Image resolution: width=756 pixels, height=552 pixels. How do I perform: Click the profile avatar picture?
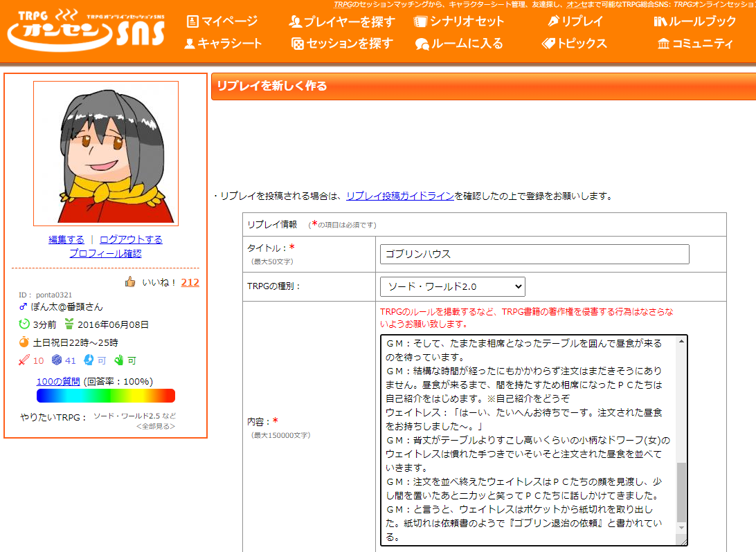(x=106, y=153)
